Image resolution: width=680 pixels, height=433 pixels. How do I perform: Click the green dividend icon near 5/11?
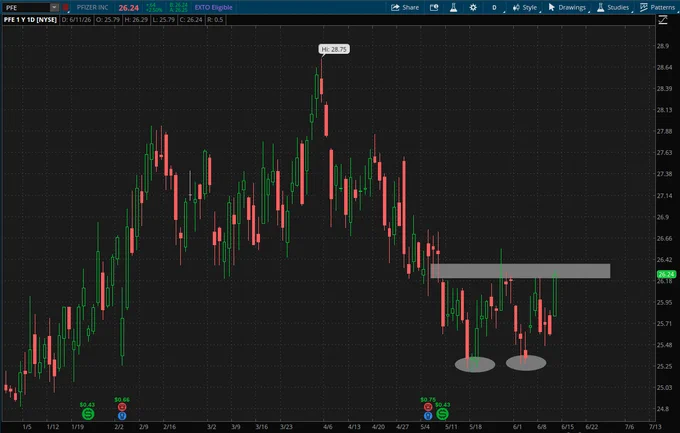(x=442, y=414)
